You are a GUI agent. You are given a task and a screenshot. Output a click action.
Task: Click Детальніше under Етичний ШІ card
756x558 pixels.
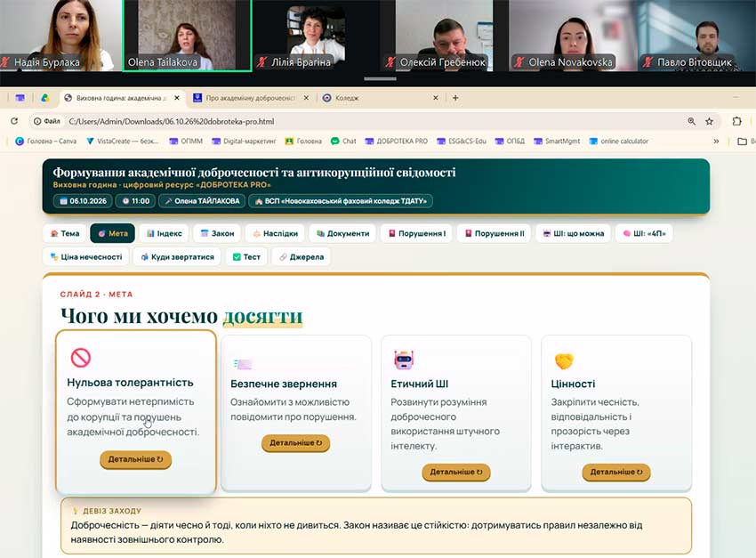pyautogui.click(x=456, y=472)
